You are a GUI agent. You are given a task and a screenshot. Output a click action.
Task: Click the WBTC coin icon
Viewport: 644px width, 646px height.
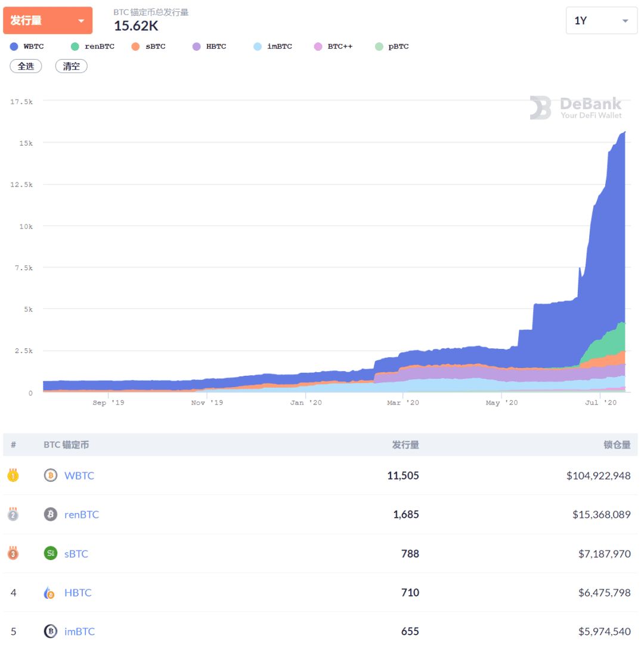click(51, 475)
